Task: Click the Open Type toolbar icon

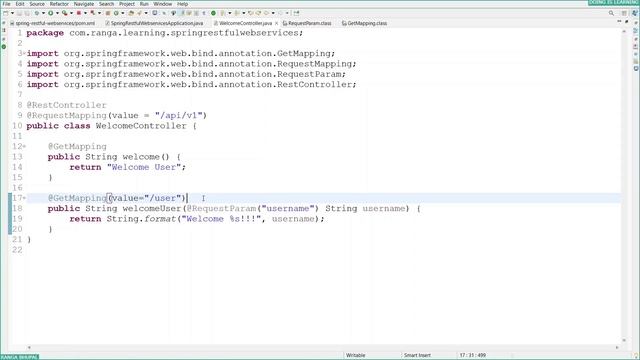Action: coord(131,13)
